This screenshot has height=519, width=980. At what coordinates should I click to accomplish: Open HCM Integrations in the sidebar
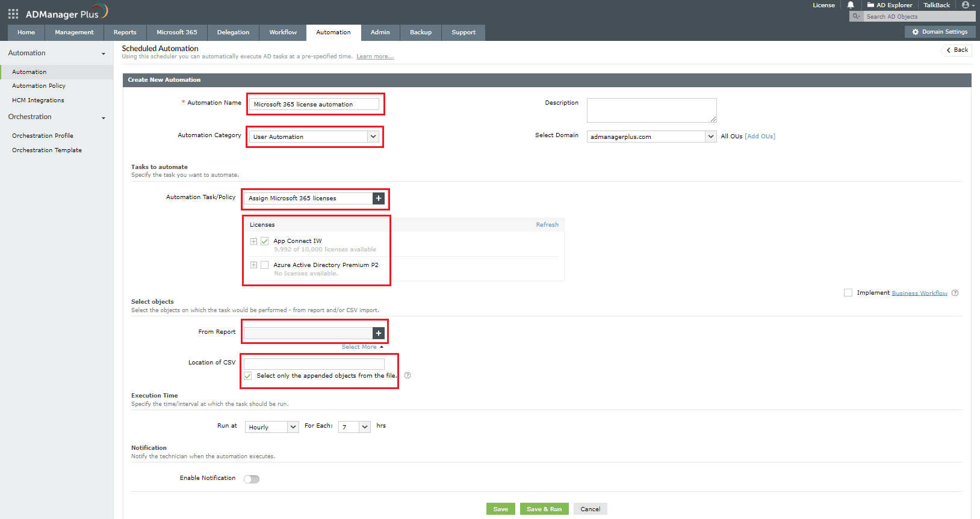point(38,100)
